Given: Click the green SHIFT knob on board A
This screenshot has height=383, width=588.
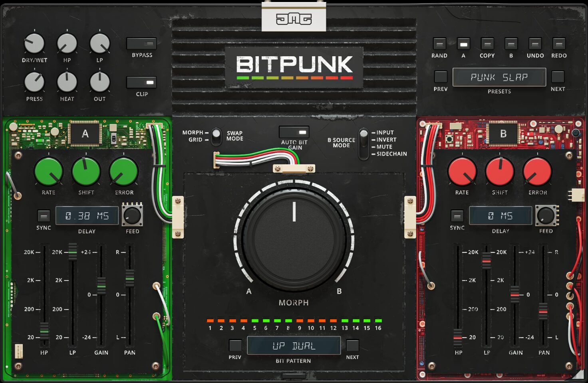Looking at the screenshot, I should coord(86,172).
